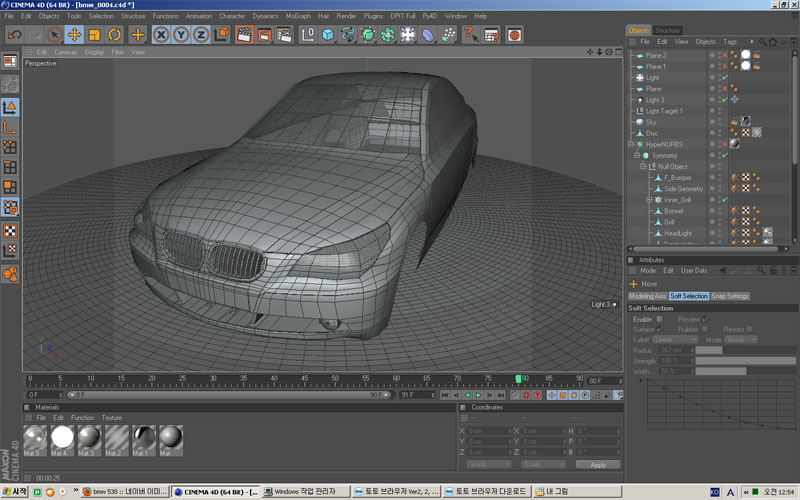Render to Picture Viewer icon
This screenshot has width=800, height=500.
pyautogui.click(x=264, y=35)
